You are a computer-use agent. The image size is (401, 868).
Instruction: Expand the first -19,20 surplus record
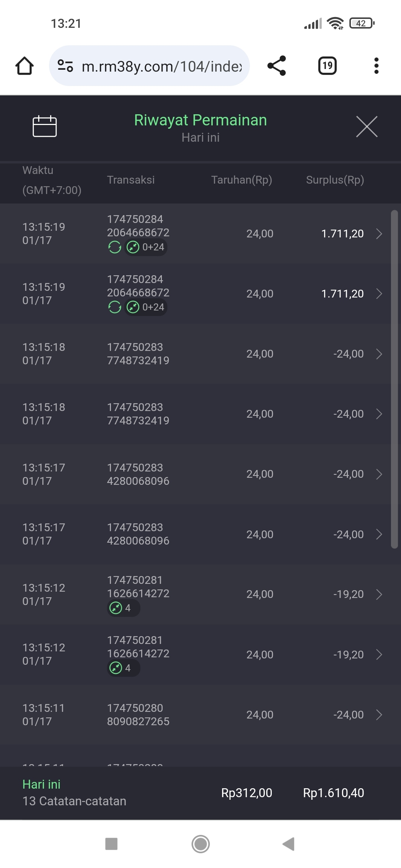(x=379, y=594)
